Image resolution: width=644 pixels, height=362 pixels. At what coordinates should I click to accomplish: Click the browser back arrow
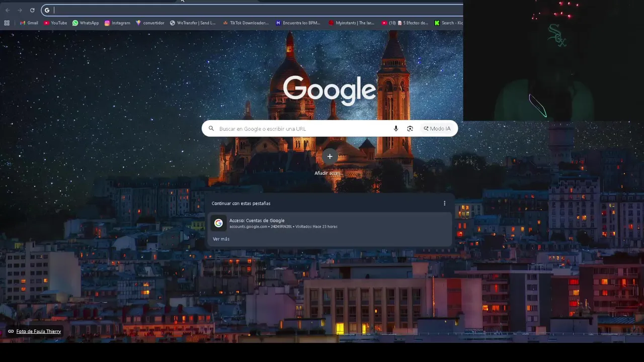[x=8, y=10]
